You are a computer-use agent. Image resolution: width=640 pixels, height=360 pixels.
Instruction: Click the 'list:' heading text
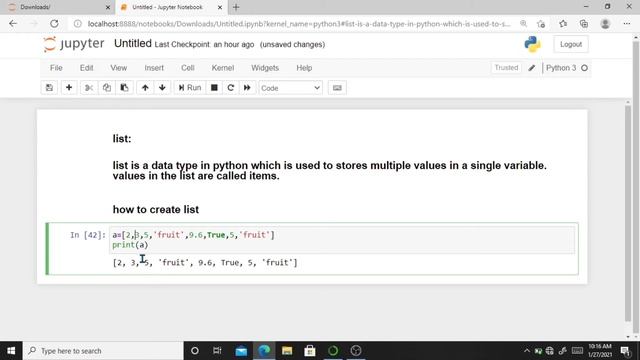122,139
